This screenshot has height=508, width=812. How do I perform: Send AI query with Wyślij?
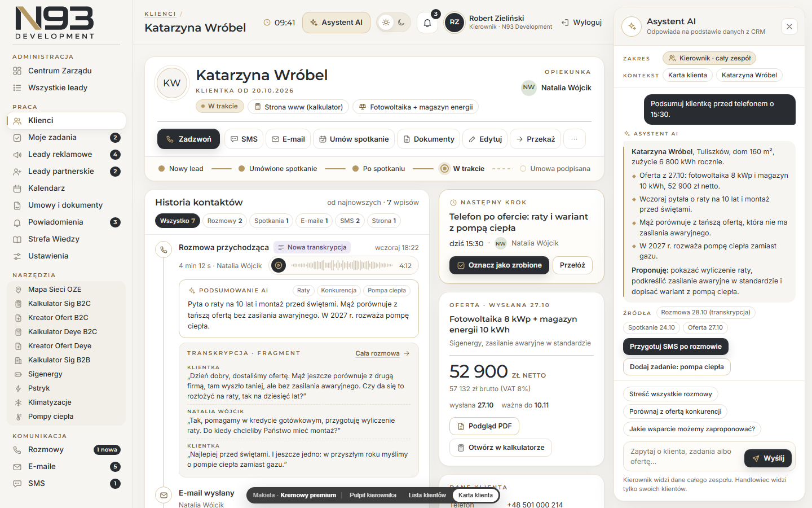click(768, 458)
